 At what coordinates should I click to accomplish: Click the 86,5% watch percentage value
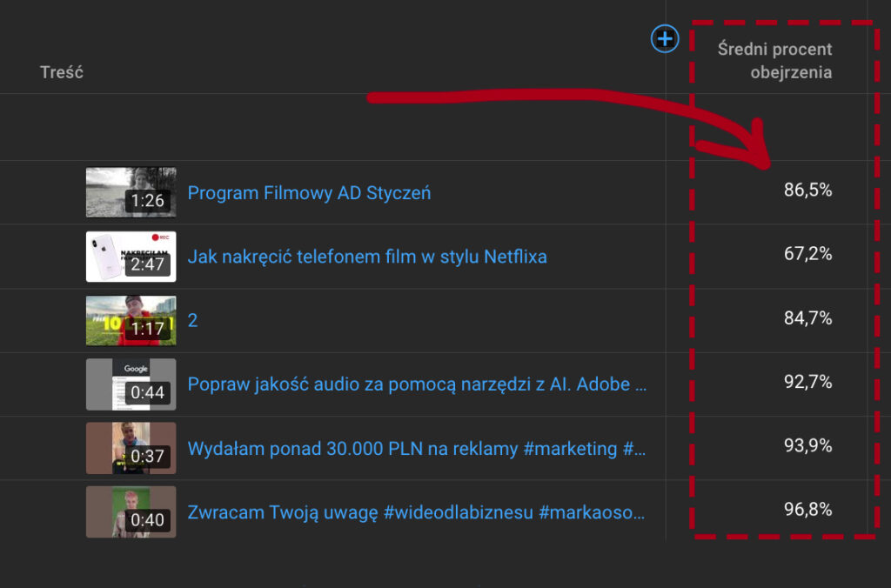[x=807, y=190]
